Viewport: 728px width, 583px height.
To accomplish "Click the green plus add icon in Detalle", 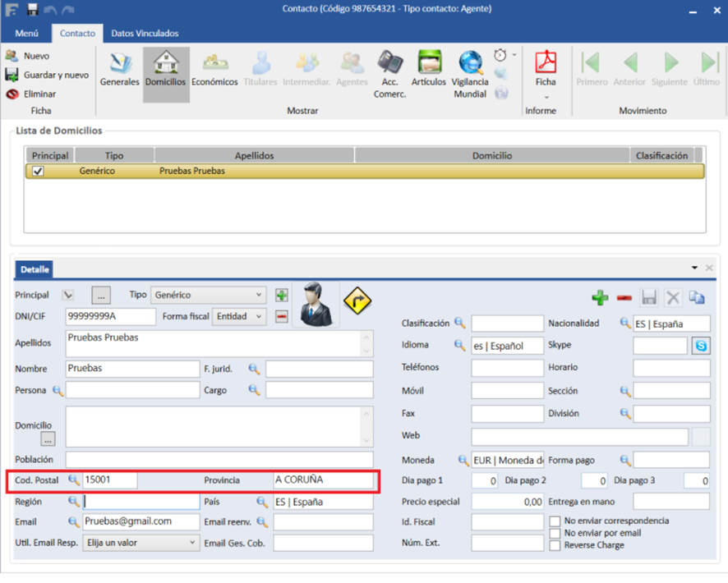I will click(x=600, y=298).
